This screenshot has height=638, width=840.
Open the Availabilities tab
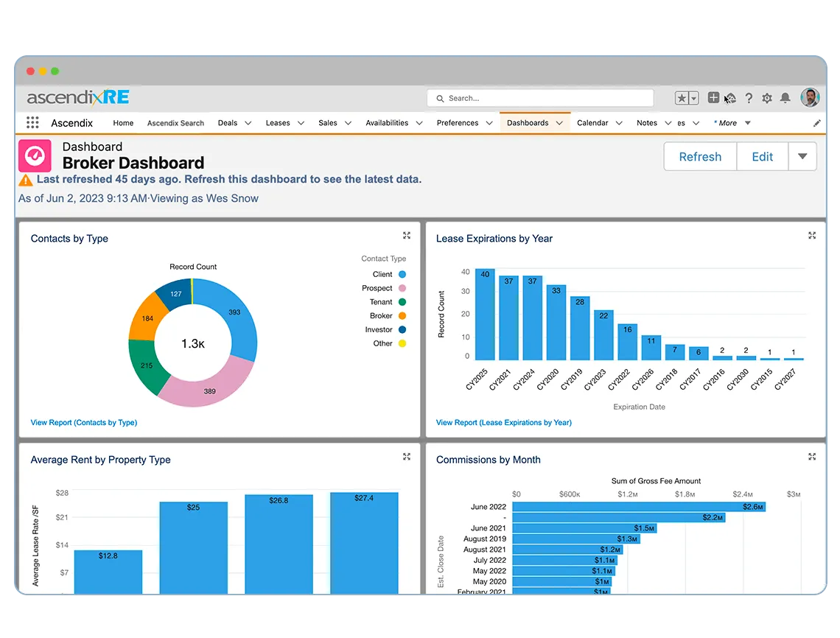point(387,123)
